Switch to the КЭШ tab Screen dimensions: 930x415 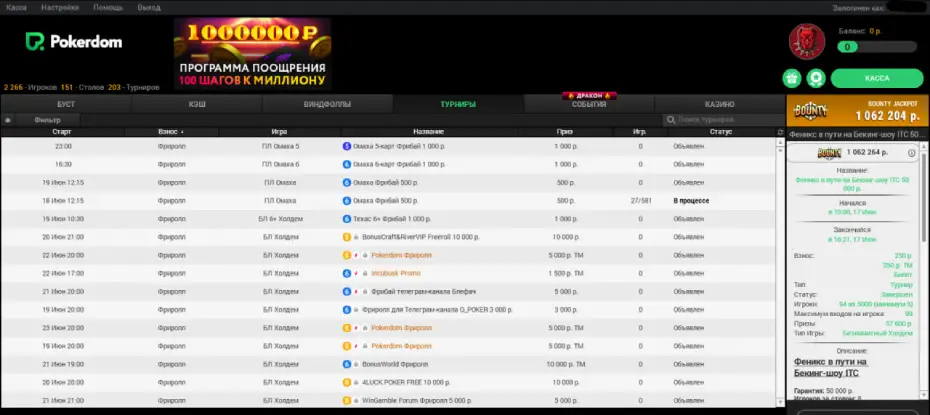197,104
